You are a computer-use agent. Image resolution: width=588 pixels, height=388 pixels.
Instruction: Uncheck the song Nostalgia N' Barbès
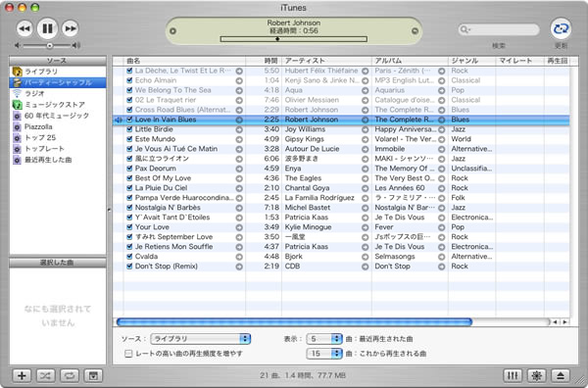129,208
